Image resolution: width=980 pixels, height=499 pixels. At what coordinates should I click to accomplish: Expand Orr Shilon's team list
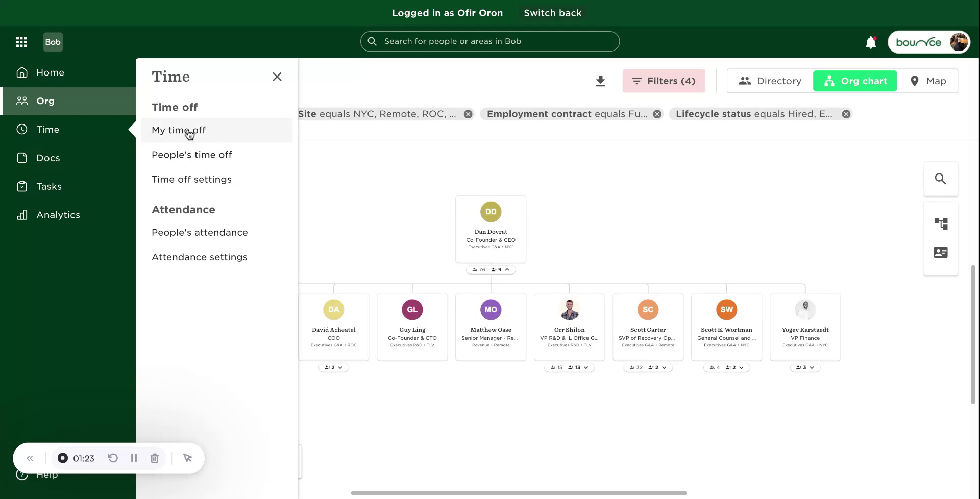point(586,367)
